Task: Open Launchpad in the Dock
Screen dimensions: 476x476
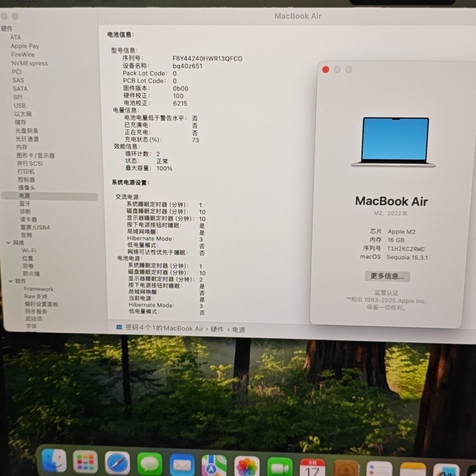Action: 86,462
